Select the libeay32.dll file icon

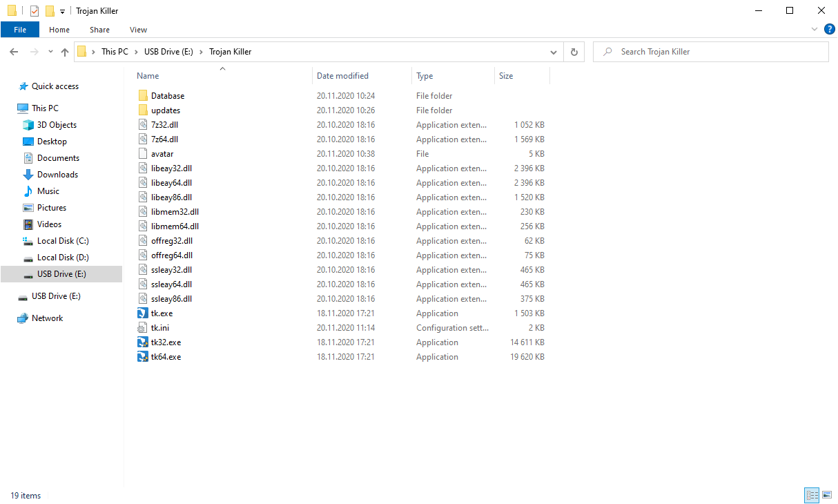(143, 168)
